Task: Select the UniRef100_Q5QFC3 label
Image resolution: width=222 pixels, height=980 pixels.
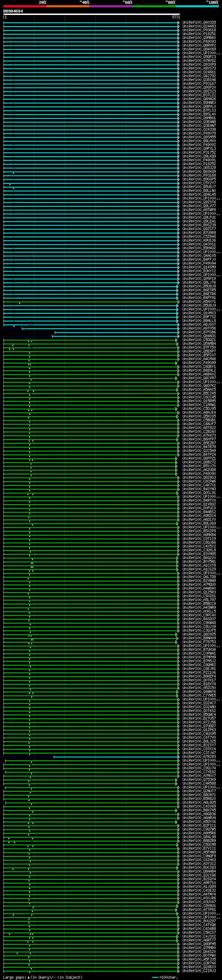Action: pyautogui.click(x=199, y=57)
